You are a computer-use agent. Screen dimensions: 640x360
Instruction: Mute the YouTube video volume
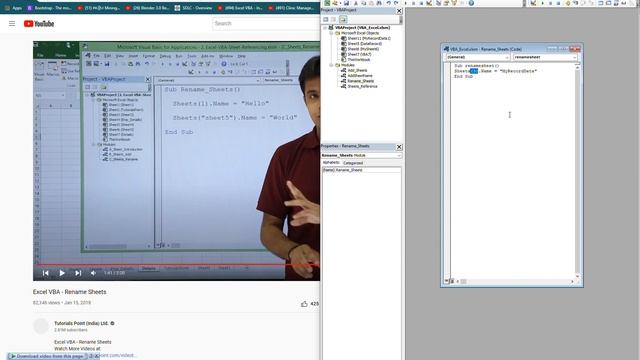pos(93,273)
